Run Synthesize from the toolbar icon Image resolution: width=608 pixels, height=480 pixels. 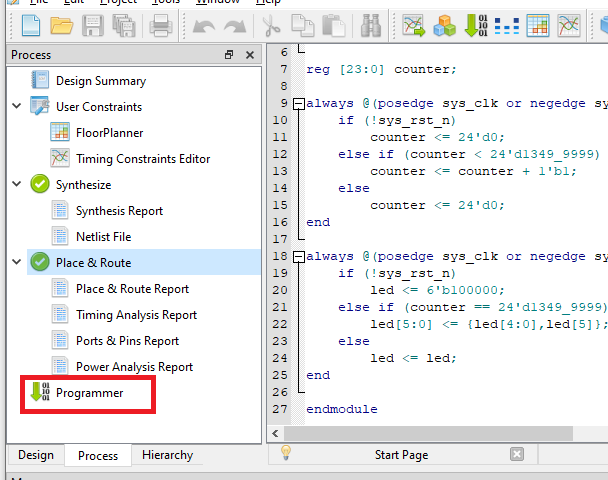(x=414, y=25)
